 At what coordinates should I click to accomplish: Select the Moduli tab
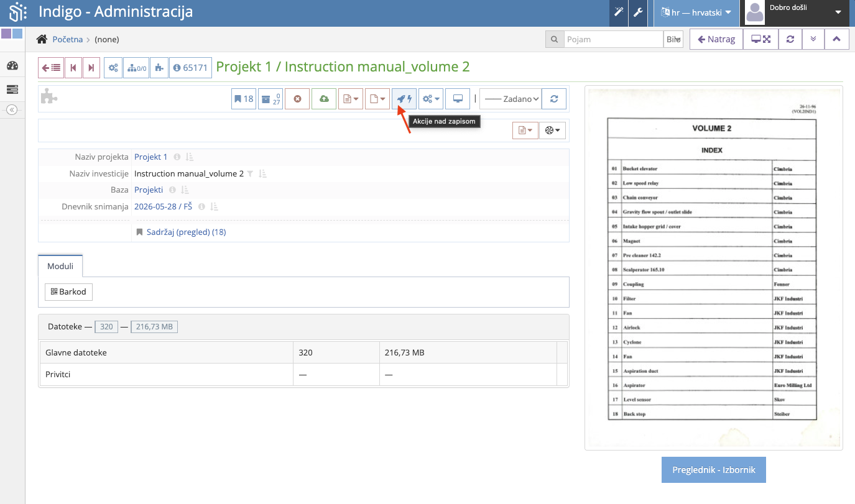[60, 266]
